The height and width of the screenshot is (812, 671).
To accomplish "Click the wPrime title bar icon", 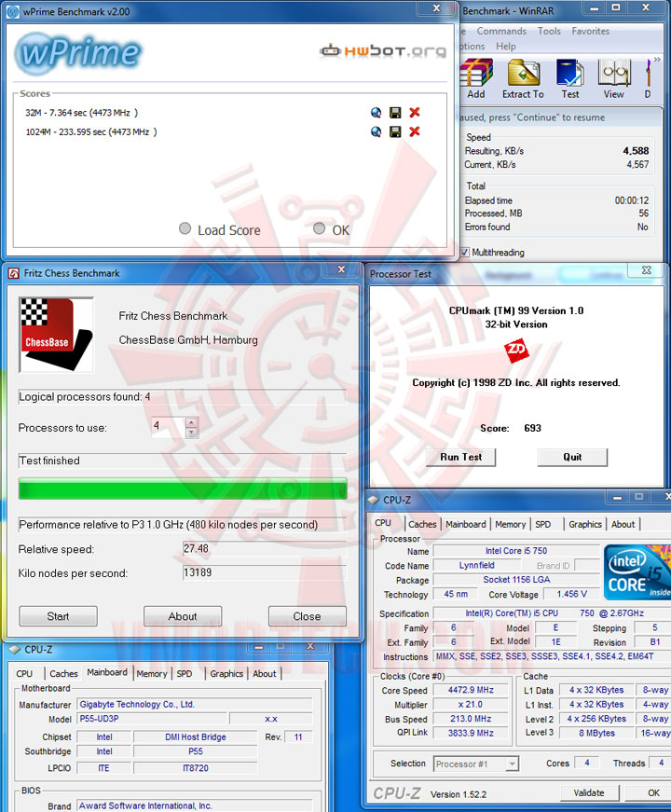I will pyautogui.click(x=12, y=11).
